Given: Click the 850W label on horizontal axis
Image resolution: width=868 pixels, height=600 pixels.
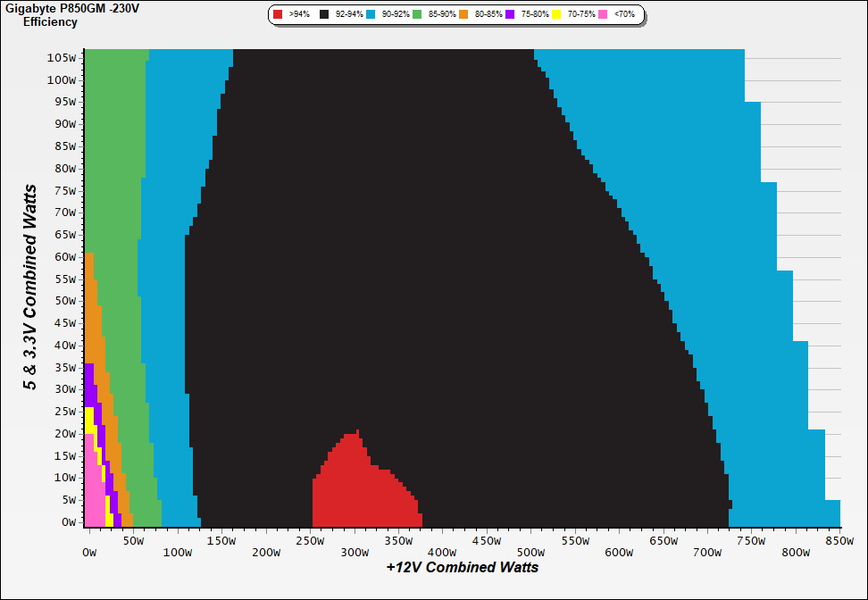Looking at the screenshot, I should [839, 540].
